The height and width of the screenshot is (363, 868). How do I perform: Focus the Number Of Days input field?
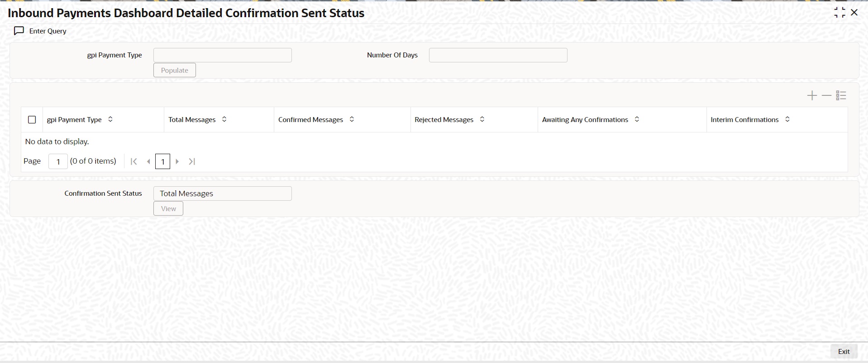click(x=498, y=55)
